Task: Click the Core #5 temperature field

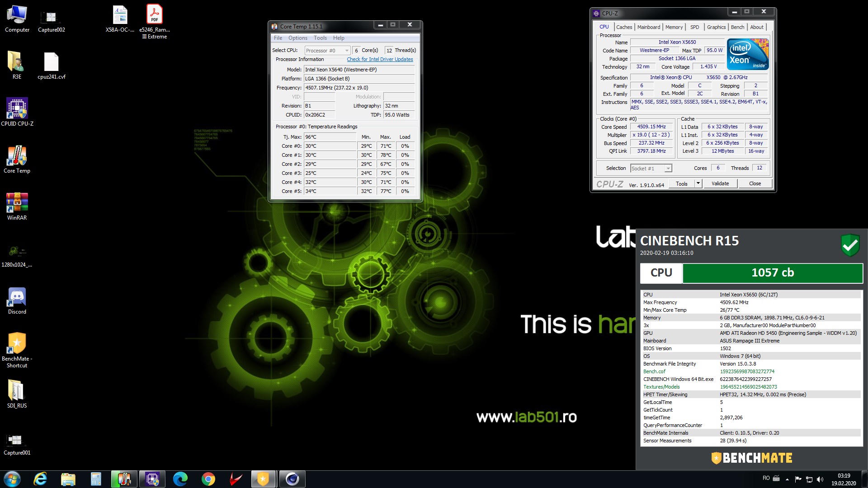Action: 330,191
